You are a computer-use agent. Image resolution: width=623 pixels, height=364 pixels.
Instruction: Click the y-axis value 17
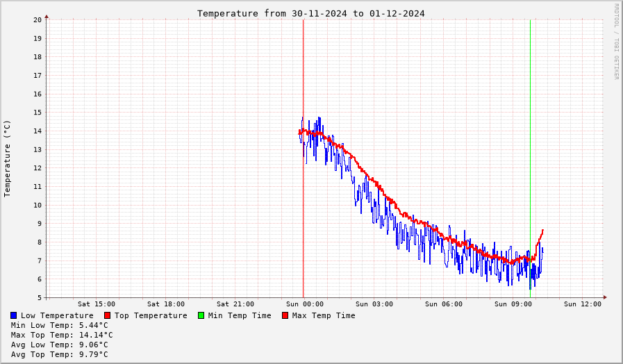38,76
